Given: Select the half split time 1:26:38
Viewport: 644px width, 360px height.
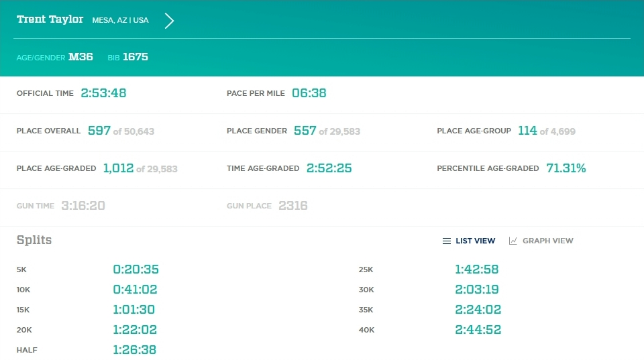Looking at the screenshot, I should coord(134,350).
